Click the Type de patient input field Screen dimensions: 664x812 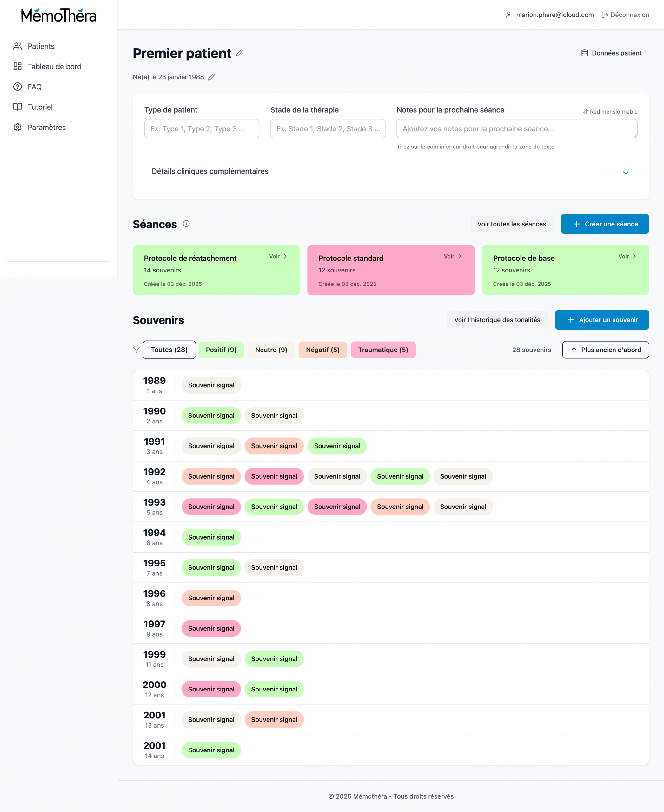coord(202,129)
